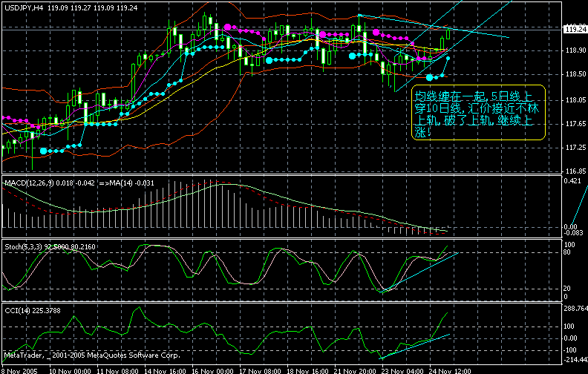Click the 8 Nov 2005 date label
The height and width of the screenshot is (374, 588).
tap(19, 371)
